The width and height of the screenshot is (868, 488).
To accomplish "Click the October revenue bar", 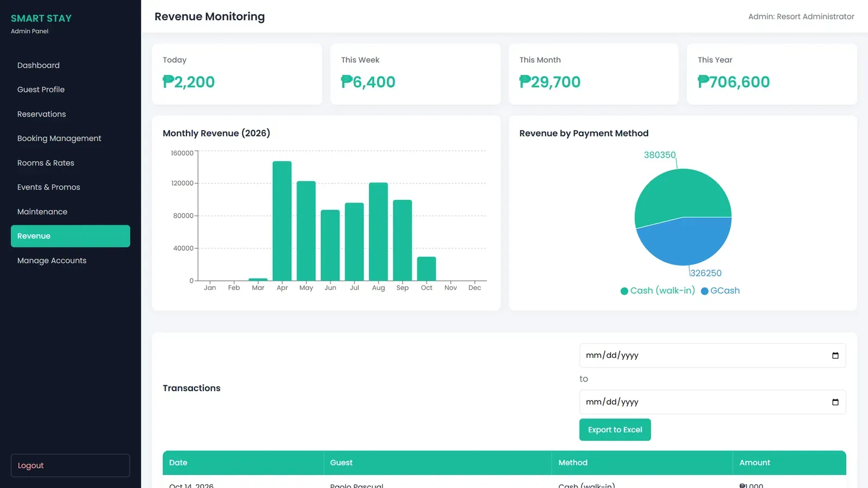I will (426, 269).
